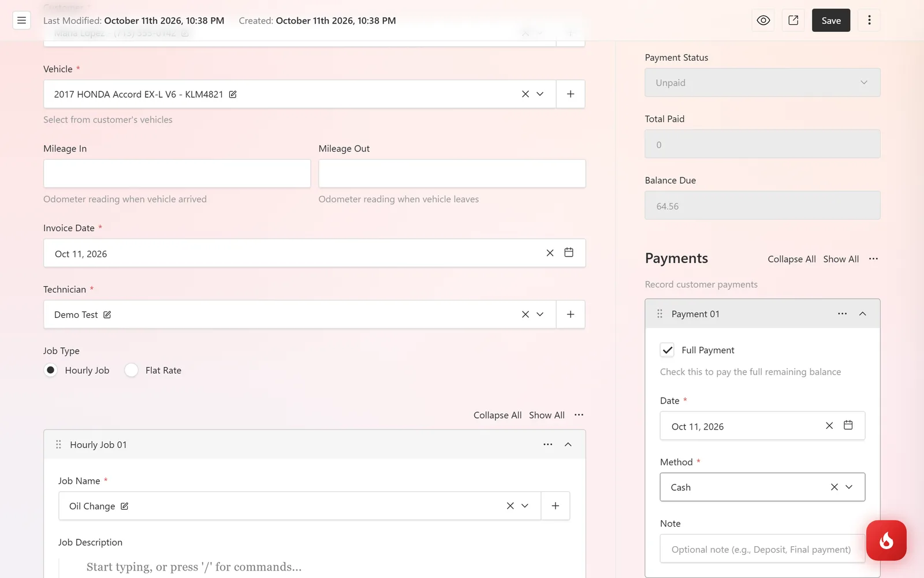Click the Mileage In input field
Screen dimensions: 924x578
point(177,173)
